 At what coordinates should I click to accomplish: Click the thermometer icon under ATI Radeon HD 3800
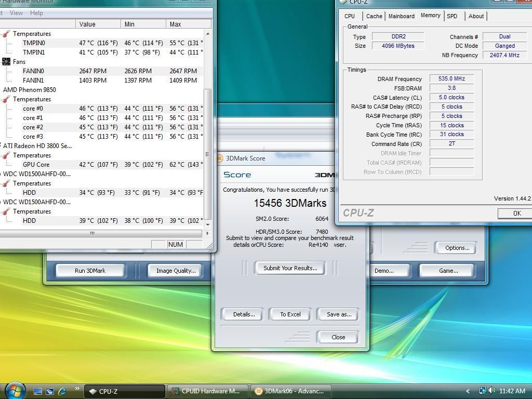(x=6, y=155)
